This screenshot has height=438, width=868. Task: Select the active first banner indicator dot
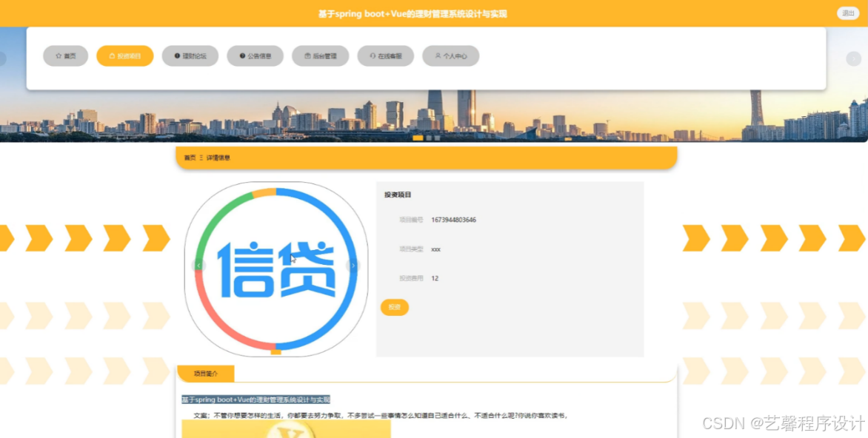[x=418, y=138]
